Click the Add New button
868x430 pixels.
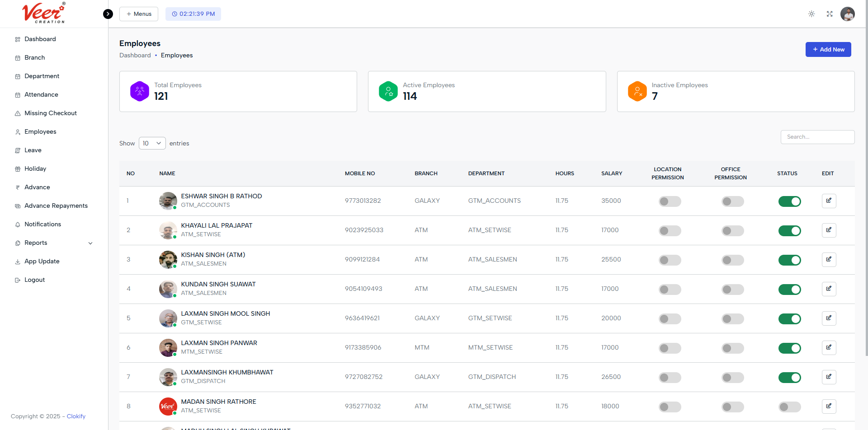coord(828,50)
